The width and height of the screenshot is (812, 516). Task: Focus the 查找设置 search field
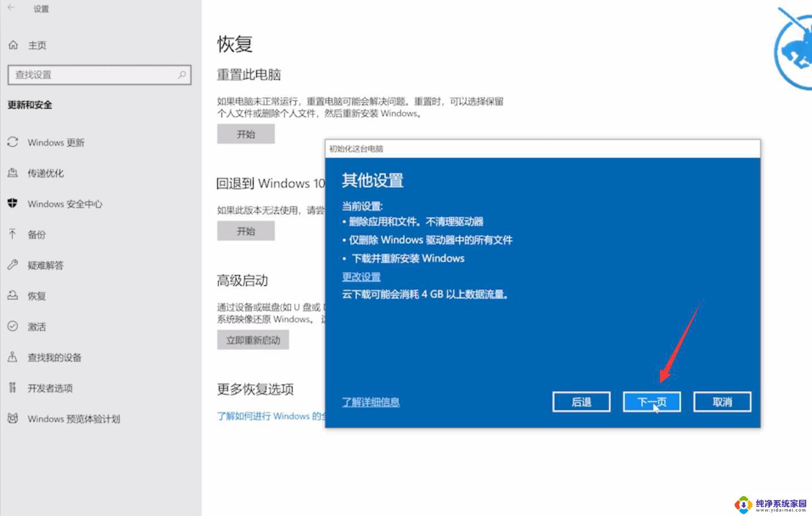100,75
